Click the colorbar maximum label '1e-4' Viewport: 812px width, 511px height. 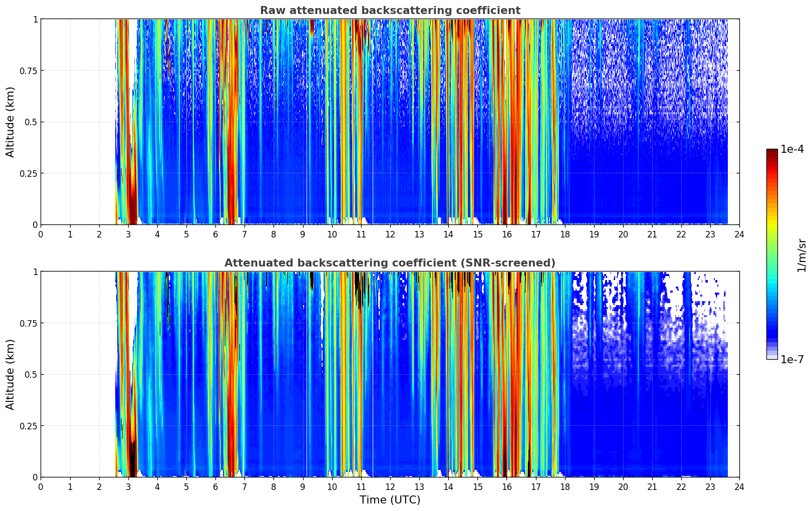(x=792, y=149)
